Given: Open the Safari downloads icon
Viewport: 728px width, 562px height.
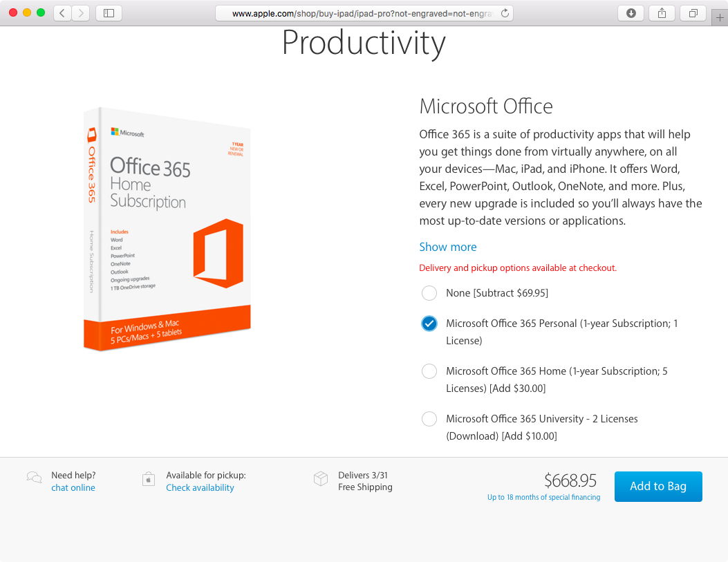Looking at the screenshot, I should 631,13.
